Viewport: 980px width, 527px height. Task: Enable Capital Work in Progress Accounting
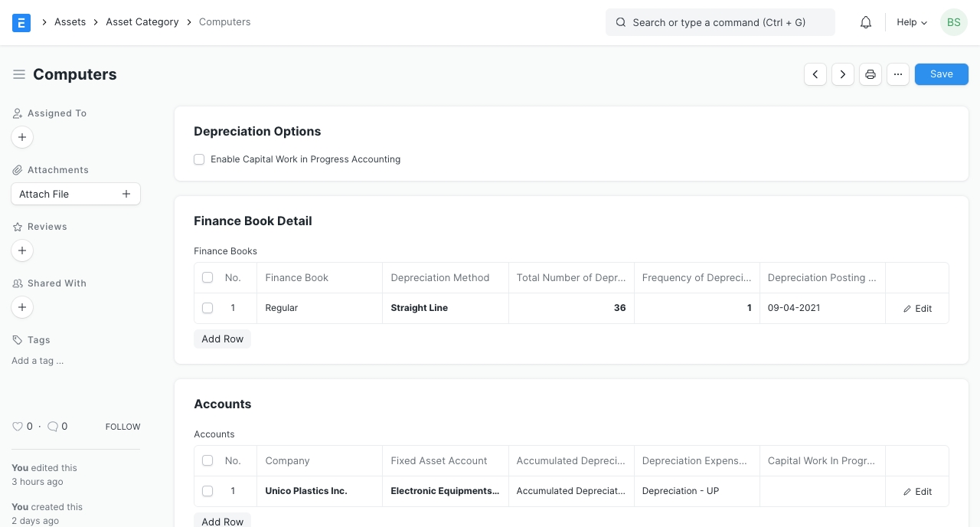click(200, 159)
